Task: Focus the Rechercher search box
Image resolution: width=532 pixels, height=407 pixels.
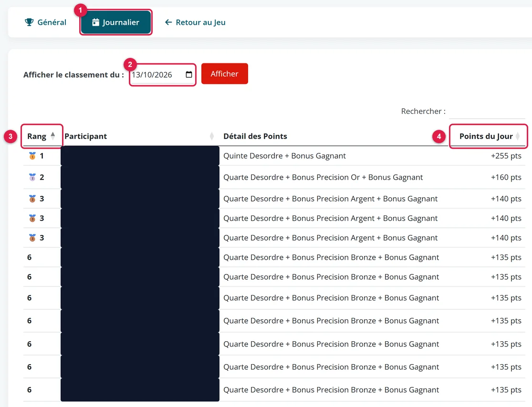Action: [x=487, y=112]
